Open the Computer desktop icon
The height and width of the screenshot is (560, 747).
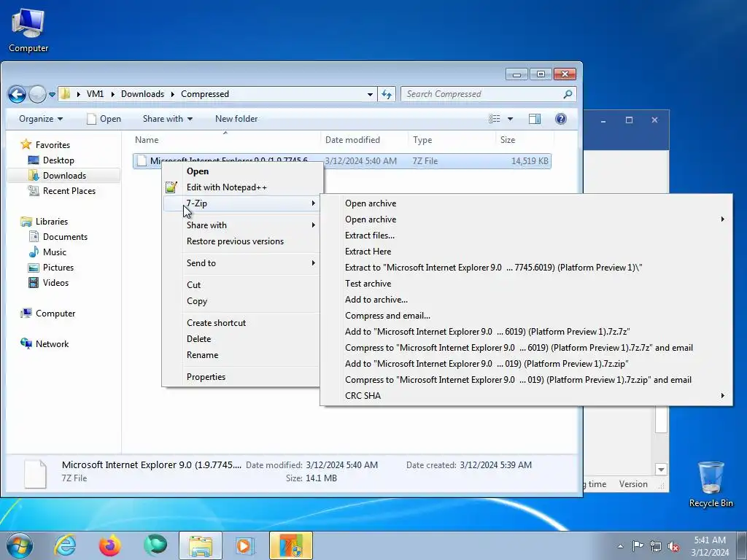click(x=28, y=29)
